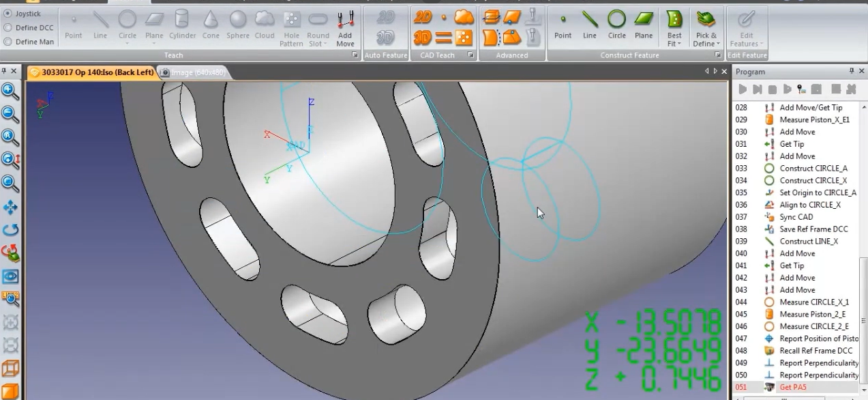Image resolution: width=868 pixels, height=400 pixels.
Task: Open the Teach Circle dropdown arrow
Action: pyautogui.click(x=128, y=44)
